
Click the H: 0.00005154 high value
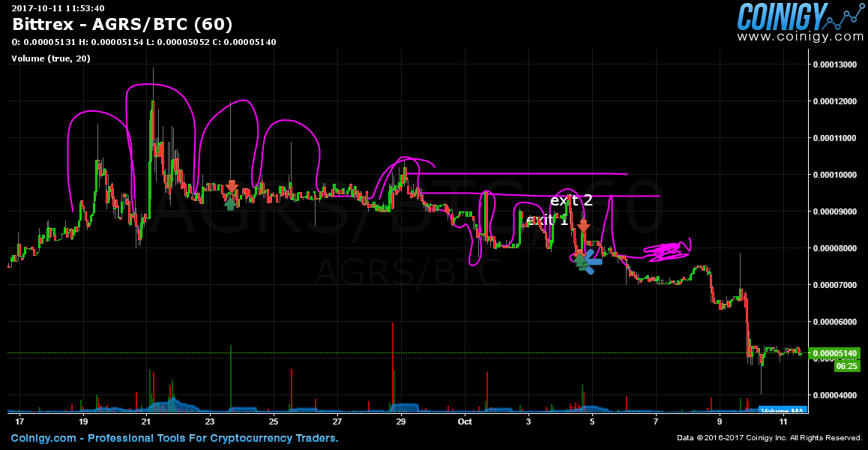[110, 42]
